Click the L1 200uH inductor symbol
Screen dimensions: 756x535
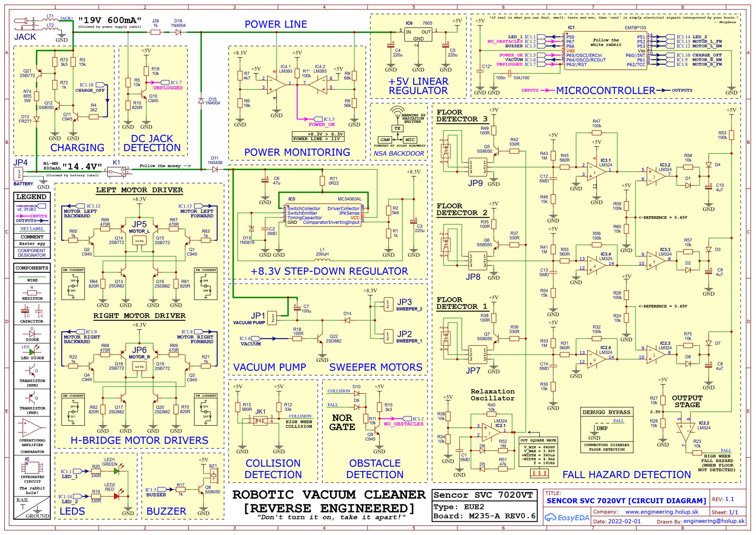(x=322, y=260)
